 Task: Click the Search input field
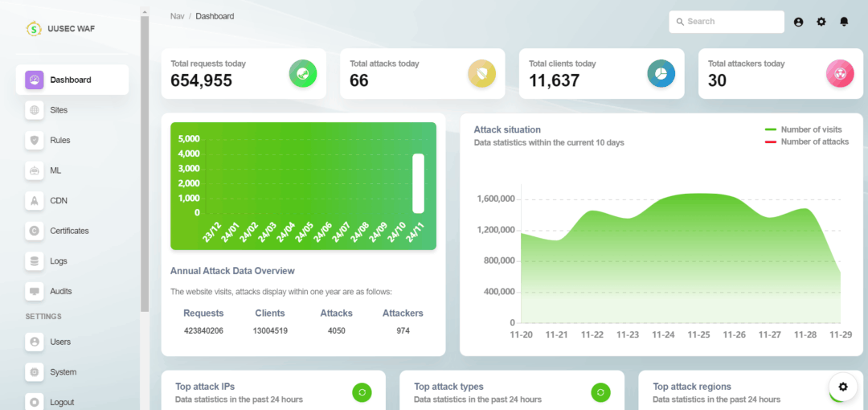tap(727, 22)
